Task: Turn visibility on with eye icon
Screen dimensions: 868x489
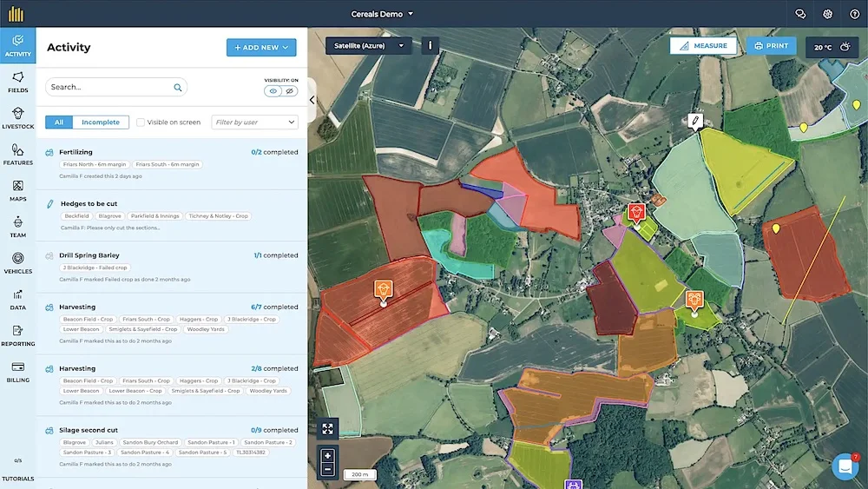Action: [273, 90]
